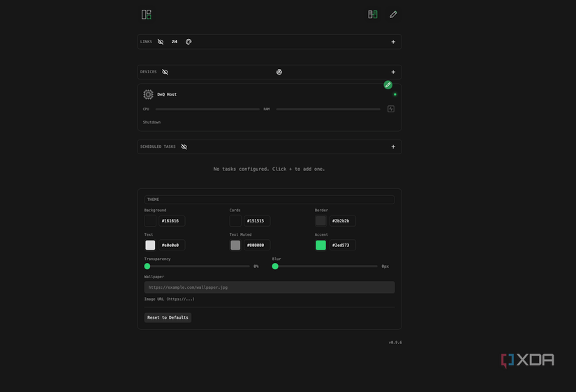Click the green online status dot

tap(395, 94)
